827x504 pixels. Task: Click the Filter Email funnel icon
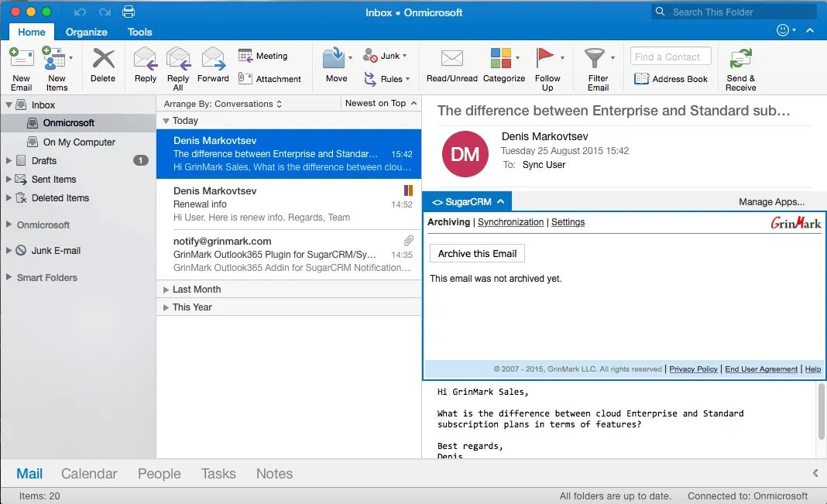pyautogui.click(x=595, y=57)
